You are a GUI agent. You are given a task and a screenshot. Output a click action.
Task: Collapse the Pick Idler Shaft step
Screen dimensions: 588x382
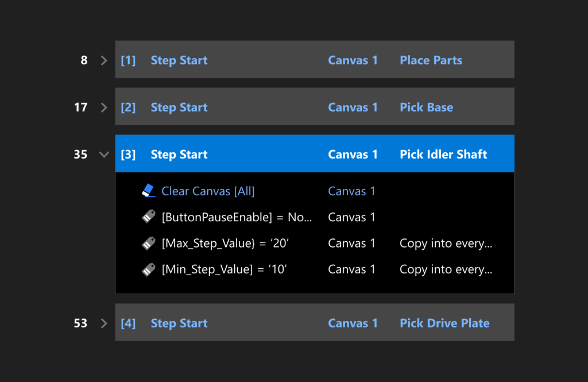[104, 155]
